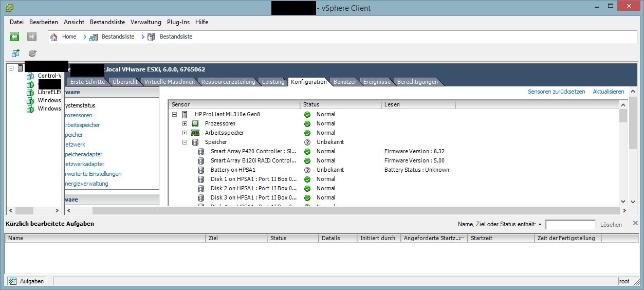
Task: Click the LibreELEC virtual machine icon
Action: pos(30,92)
